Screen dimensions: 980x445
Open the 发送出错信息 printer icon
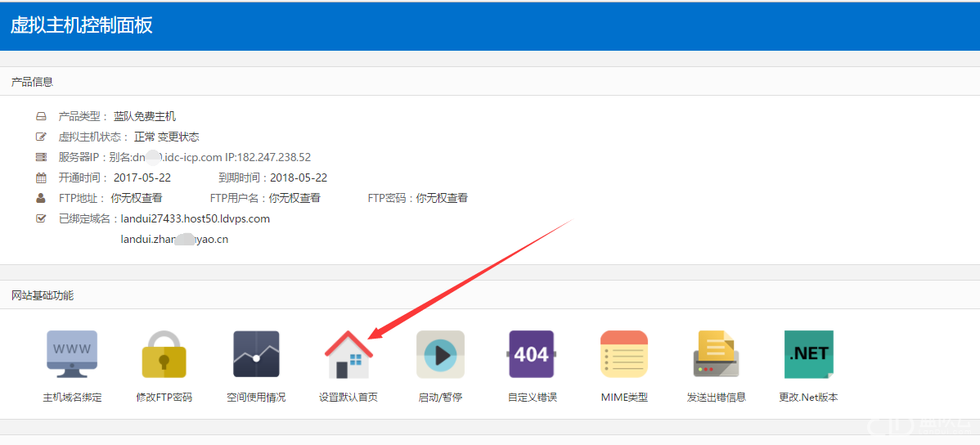(x=716, y=354)
